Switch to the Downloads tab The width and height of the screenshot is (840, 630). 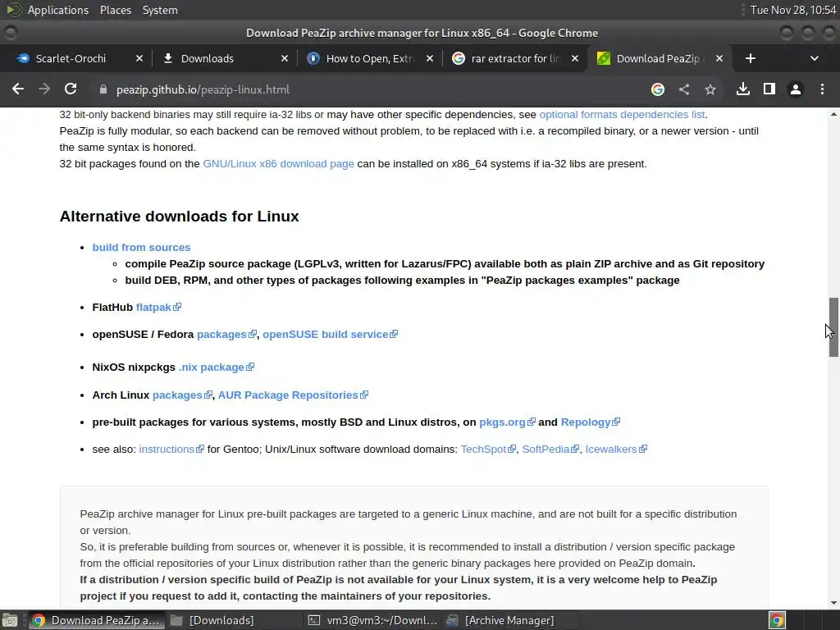click(208, 58)
